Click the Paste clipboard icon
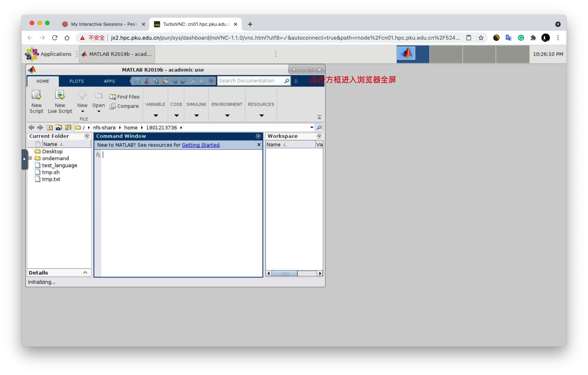The height and width of the screenshot is (375, 588). click(165, 81)
